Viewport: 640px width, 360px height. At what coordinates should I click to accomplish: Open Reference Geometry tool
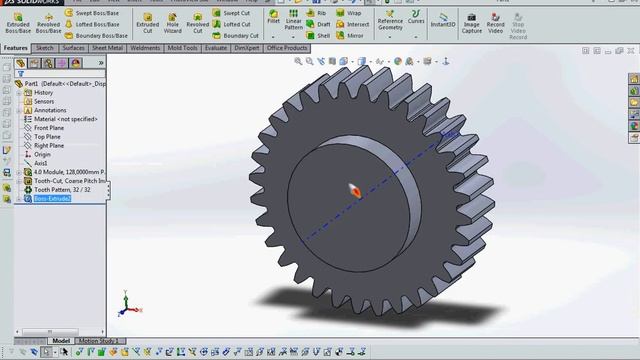click(x=390, y=20)
